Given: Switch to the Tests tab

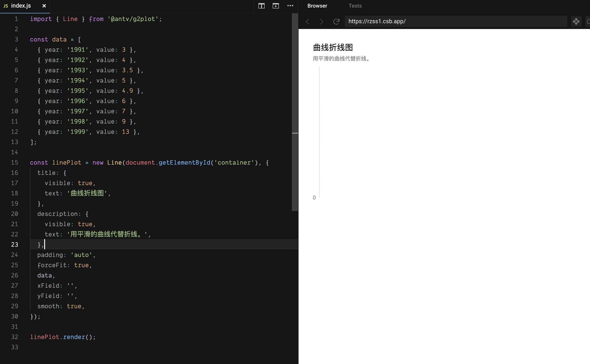Looking at the screenshot, I should point(355,6).
